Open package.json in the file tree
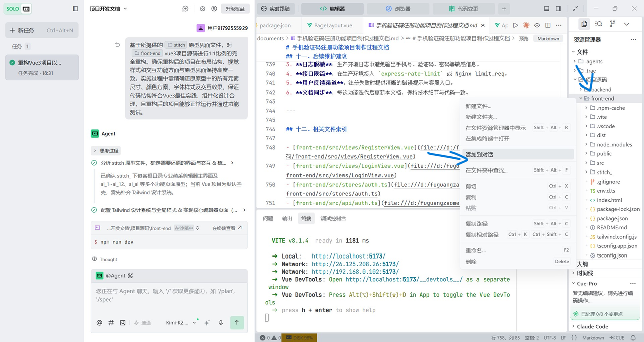 click(612, 218)
